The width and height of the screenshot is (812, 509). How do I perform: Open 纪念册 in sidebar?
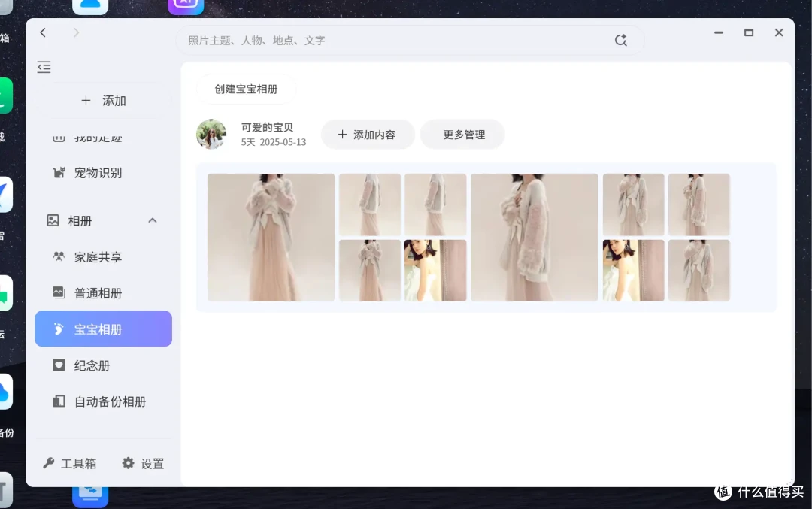103,365
